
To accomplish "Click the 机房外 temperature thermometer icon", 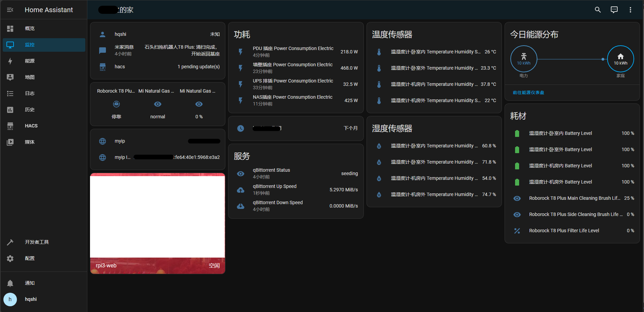I will (379, 100).
